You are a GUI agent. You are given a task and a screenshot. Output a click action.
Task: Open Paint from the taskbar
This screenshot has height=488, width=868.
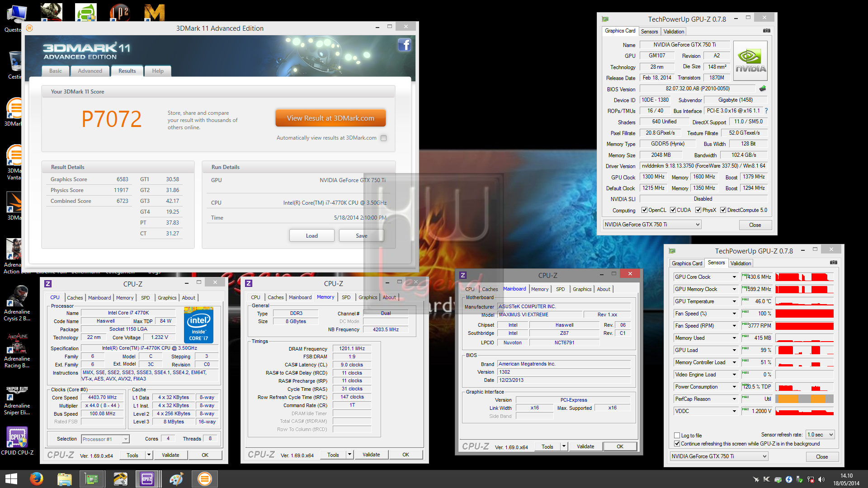click(x=176, y=479)
